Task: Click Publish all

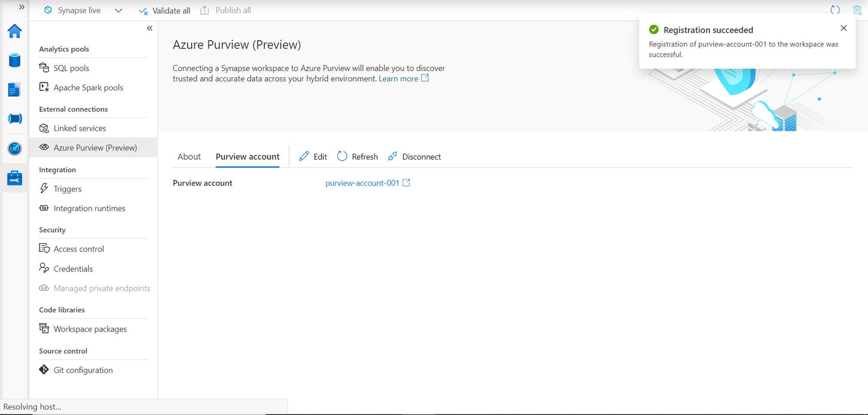Action: pos(226,10)
